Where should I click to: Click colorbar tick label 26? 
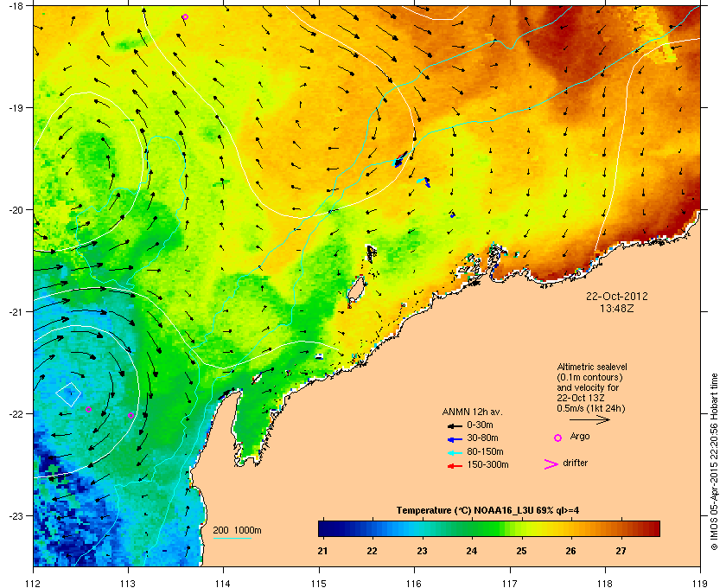570,551
